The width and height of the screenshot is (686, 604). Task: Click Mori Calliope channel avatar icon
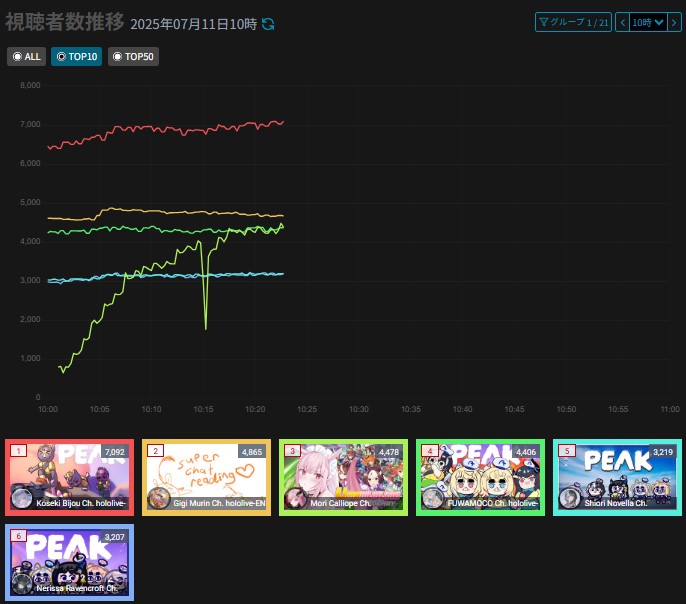coord(295,499)
